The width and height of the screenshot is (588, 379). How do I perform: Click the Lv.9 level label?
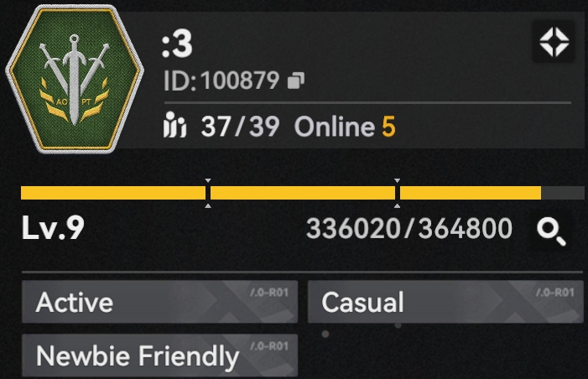pos(53,227)
